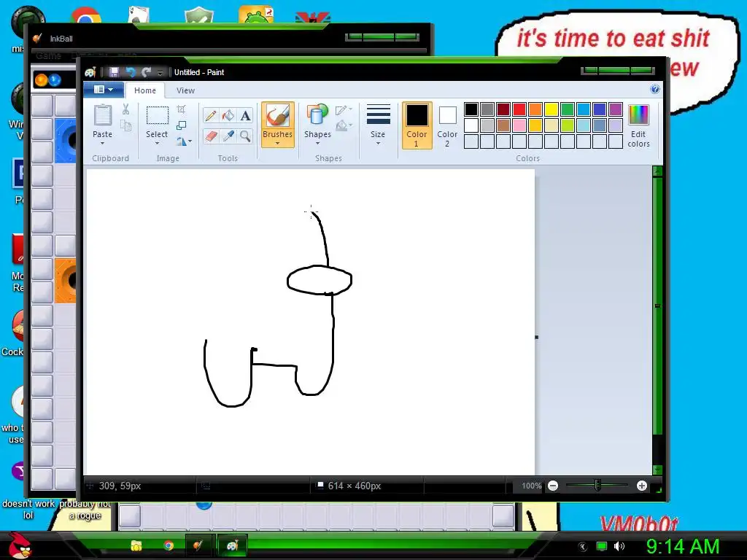747x560 pixels.
Task: Select the Magnifier tool
Action: [245, 136]
